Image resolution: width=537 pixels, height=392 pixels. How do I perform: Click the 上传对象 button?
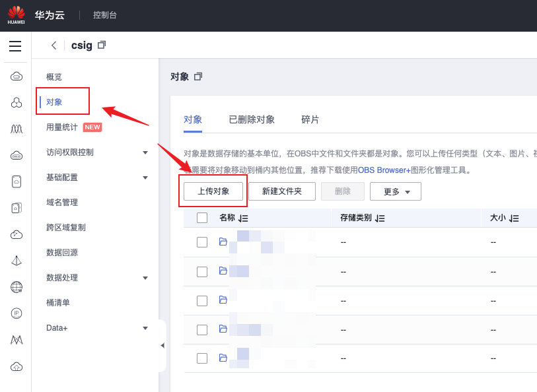213,191
